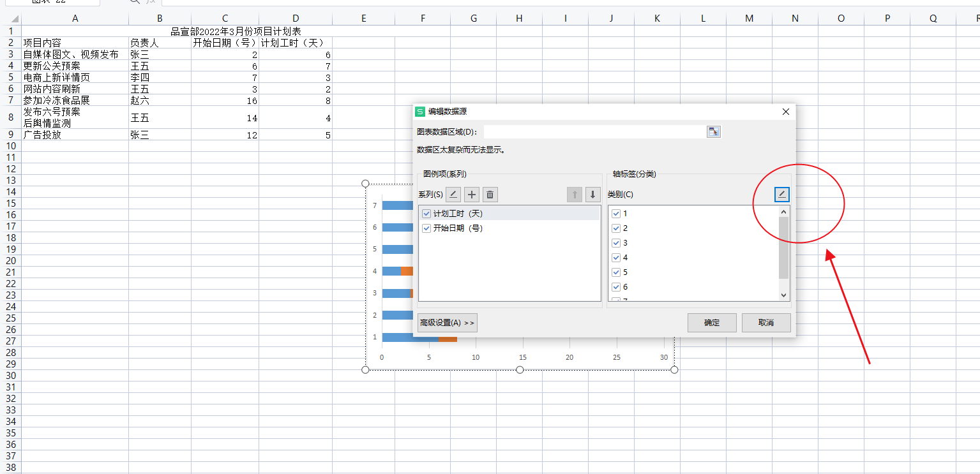This screenshot has height=474, width=980.
Task: Uncheck the 开始日期（号）series checkbox
Action: tap(426, 228)
